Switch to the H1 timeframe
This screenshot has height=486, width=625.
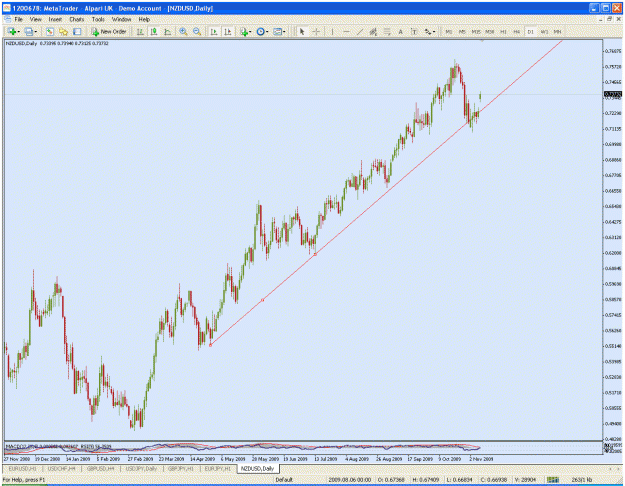pos(503,31)
